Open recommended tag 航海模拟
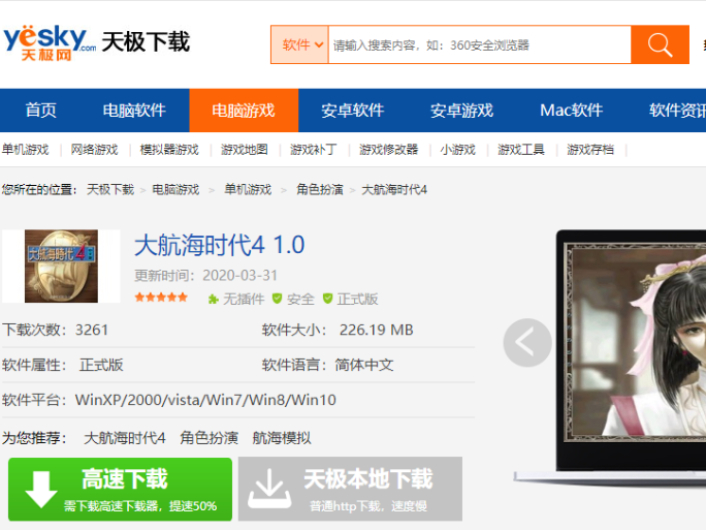The height and width of the screenshot is (530, 706). 281,438
